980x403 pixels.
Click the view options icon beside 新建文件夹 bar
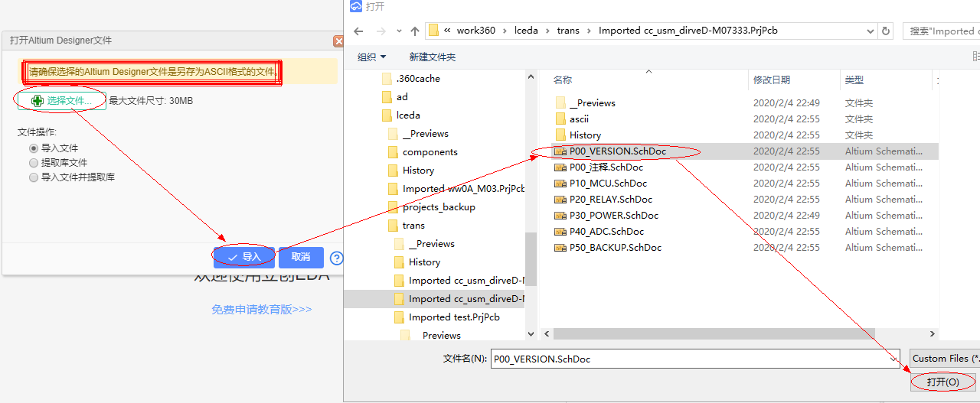point(977,57)
